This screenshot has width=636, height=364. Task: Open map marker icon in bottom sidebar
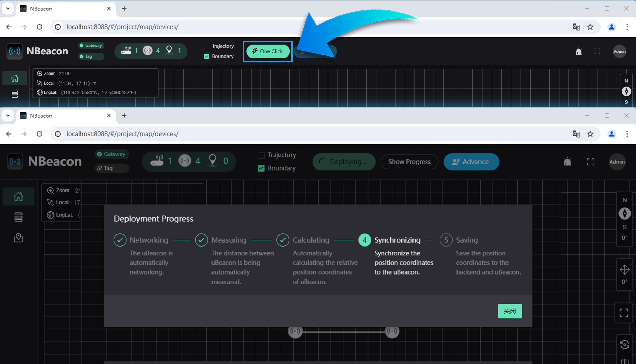click(x=18, y=238)
